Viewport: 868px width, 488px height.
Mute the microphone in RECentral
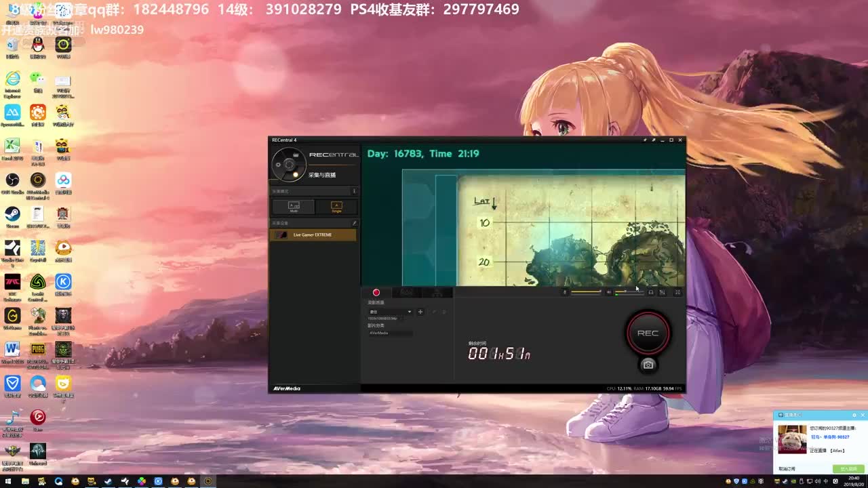click(565, 292)
